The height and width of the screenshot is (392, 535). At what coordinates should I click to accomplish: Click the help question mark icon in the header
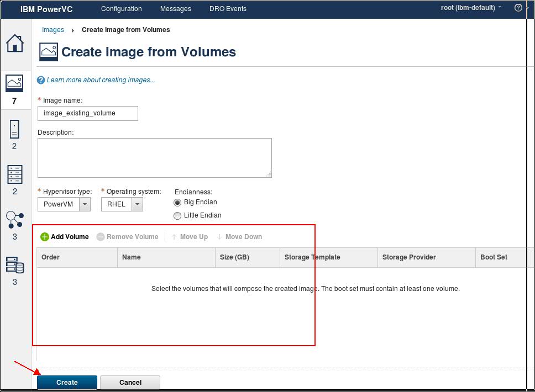[x=518, y=8]
